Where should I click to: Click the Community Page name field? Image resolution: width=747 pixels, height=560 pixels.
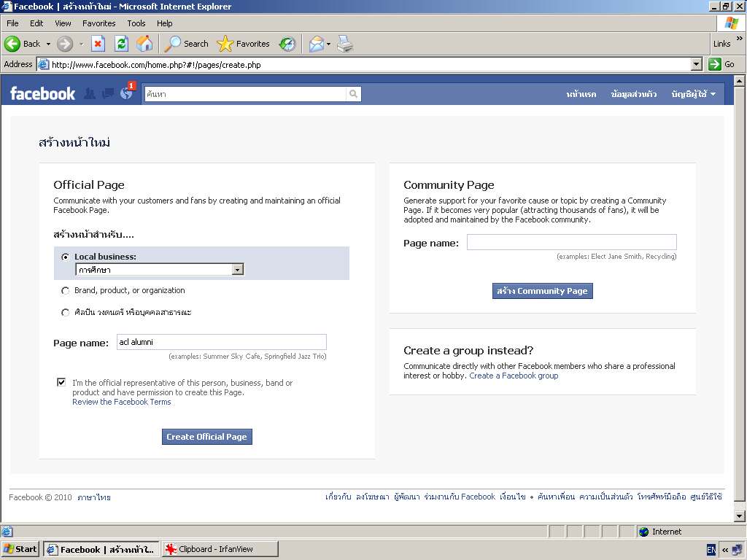coord(571,242)
